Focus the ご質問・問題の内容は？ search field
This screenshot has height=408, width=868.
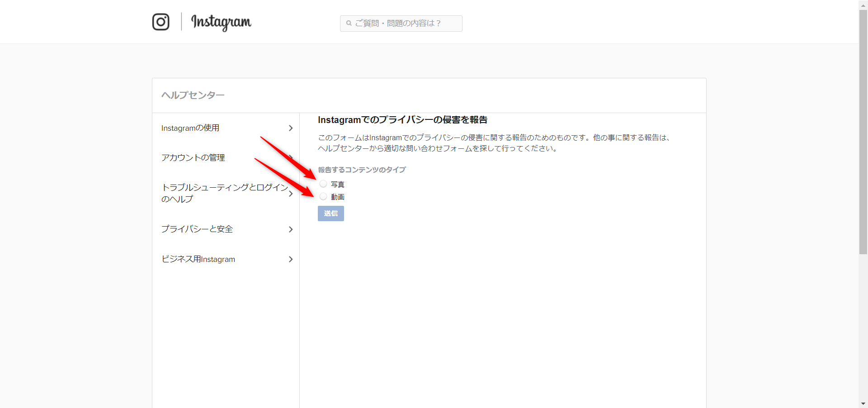[x=401, y=24]
